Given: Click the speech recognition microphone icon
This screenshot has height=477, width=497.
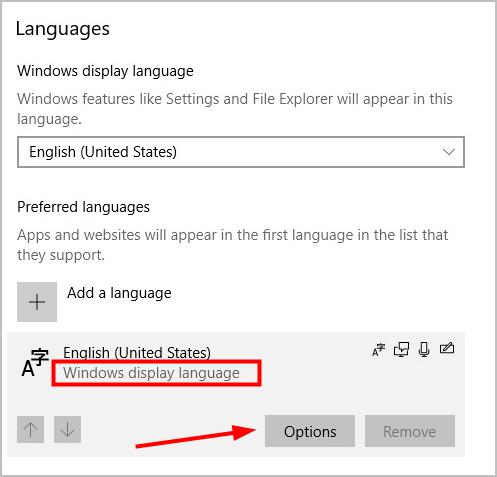Looking at the screenshot, I should [x=424, y=350].
